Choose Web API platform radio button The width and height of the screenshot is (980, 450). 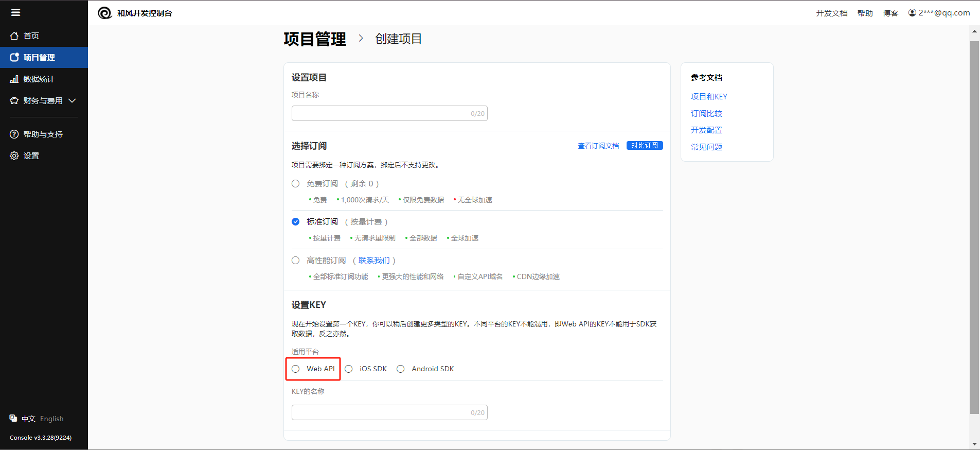click(x=296, y=369)
